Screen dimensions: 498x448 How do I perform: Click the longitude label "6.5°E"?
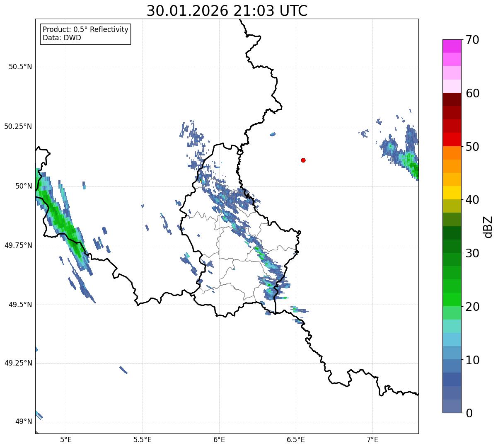pos(296,439)
